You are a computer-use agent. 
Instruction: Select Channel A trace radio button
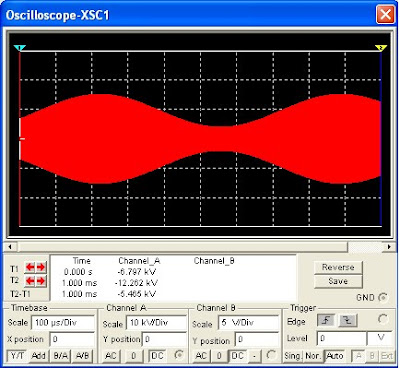coord(179,355)
